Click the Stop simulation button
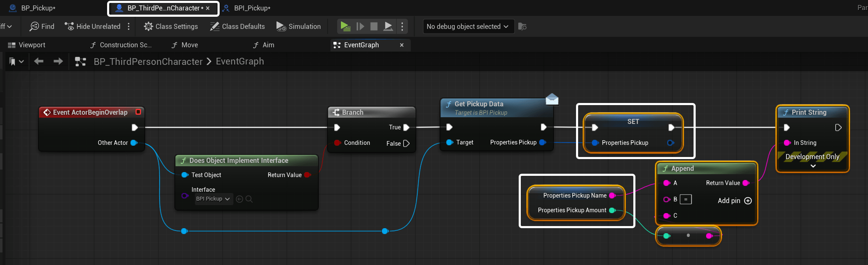Image resolution: width=868 pixels, height=265 pixels. pyautogui.click(x=374, y=26)
